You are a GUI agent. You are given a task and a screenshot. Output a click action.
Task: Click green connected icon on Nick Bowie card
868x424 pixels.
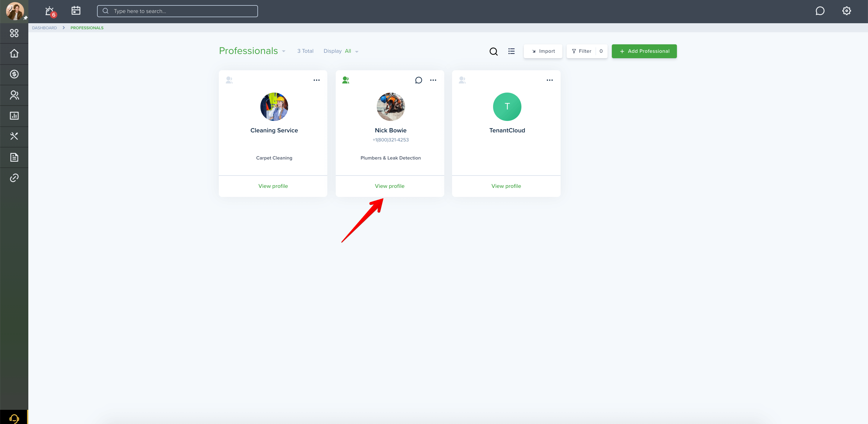tap(346, 80)
